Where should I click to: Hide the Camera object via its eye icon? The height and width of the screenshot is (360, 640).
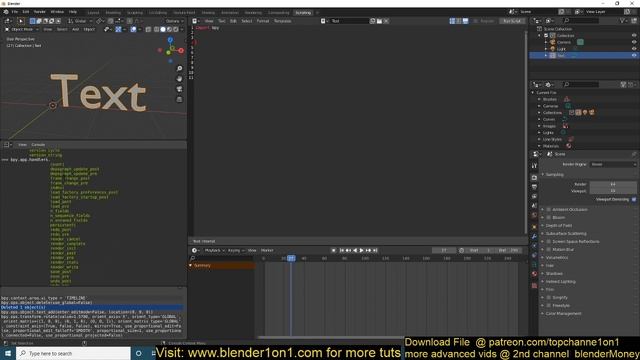634,42
